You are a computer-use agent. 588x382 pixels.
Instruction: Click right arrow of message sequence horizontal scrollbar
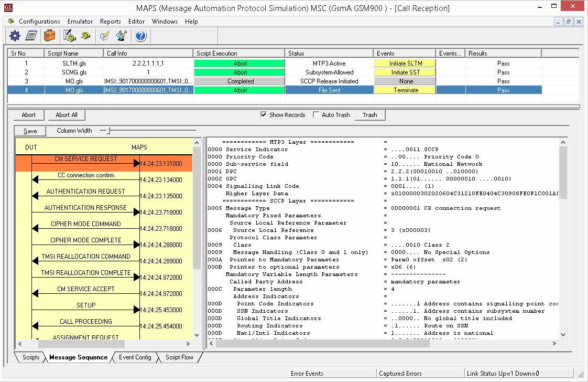coord(188,344)
